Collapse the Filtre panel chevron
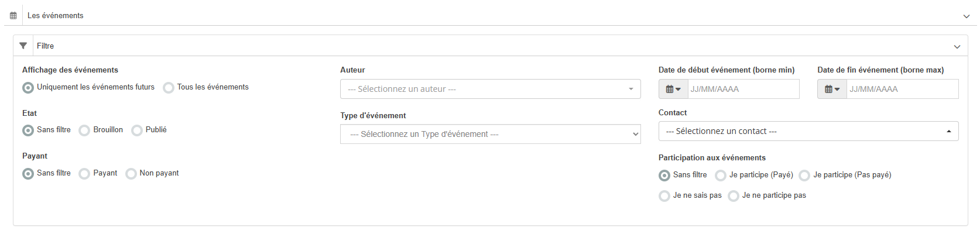Image resolution: width=980 pixels, height=244 pixels. tap(957, 46)
